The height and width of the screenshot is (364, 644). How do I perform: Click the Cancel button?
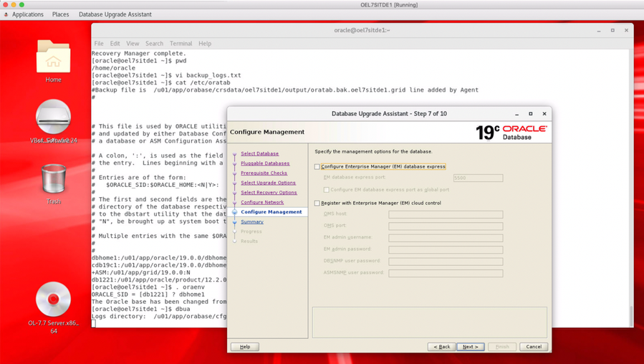coord(534,347)
